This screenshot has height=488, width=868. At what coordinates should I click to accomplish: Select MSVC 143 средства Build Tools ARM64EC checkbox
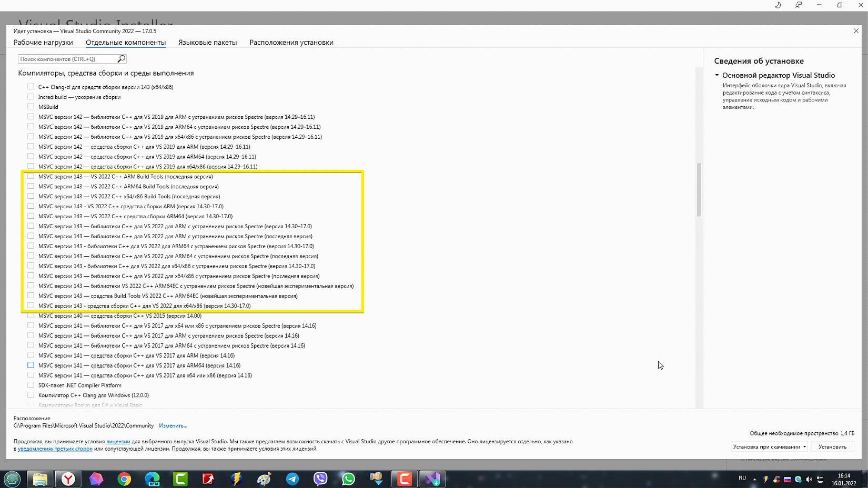(x=31, y=296)
